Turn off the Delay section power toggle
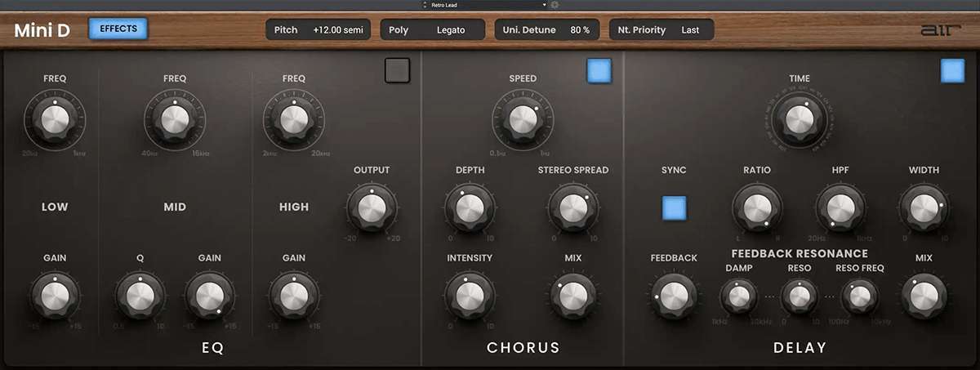The width and height of the screenshot is (980, 370). pos(952,71)
